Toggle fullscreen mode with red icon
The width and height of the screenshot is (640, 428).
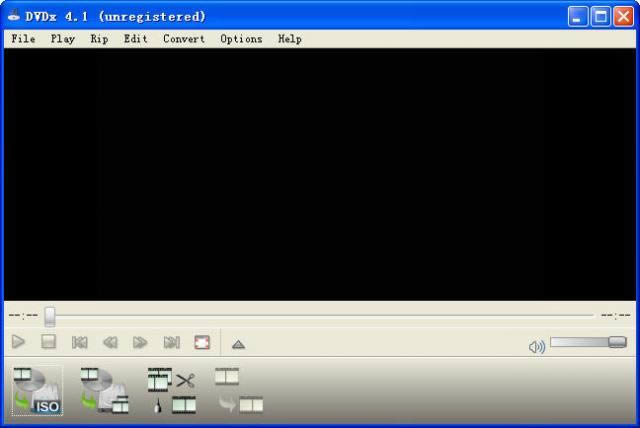click(202, 342)
